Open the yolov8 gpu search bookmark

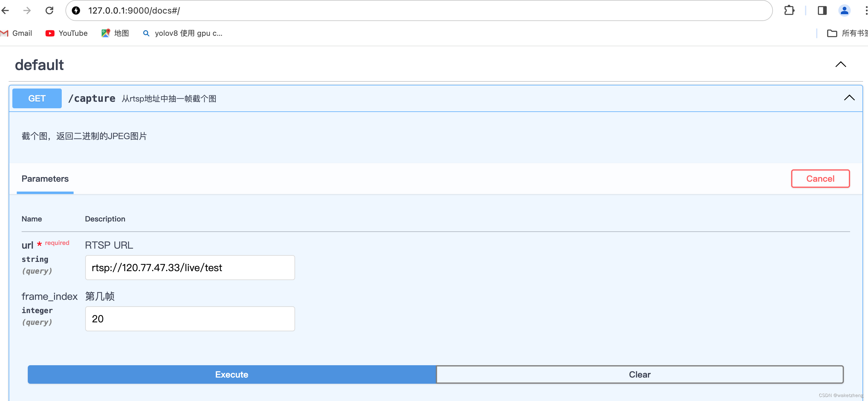182,33
